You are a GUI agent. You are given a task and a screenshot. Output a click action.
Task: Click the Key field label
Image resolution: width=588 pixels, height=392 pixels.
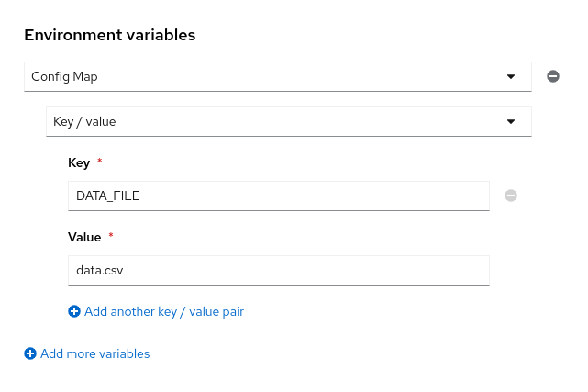pyautogui.click(x=79, y=162)
